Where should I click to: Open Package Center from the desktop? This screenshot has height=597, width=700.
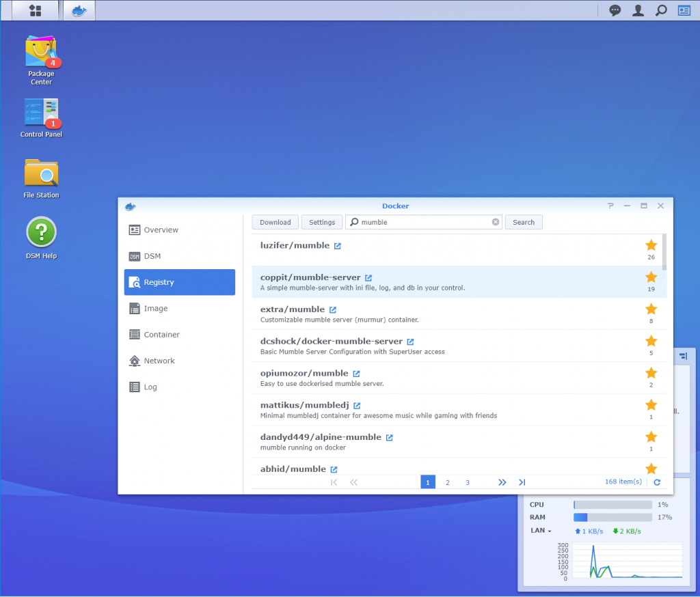point(41,51)
